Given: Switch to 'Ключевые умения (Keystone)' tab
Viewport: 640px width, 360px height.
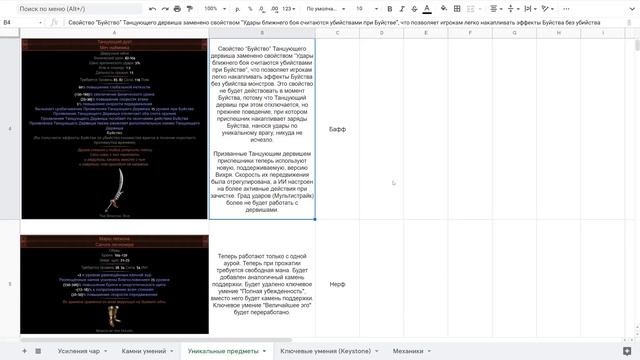Looking at the screenshot, I should click(325, 351).
